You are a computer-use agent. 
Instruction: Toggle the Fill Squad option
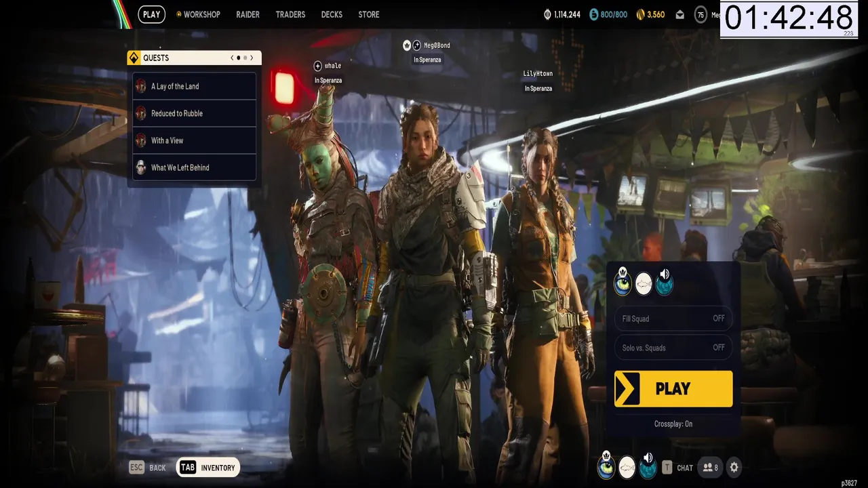coord(673,319)
